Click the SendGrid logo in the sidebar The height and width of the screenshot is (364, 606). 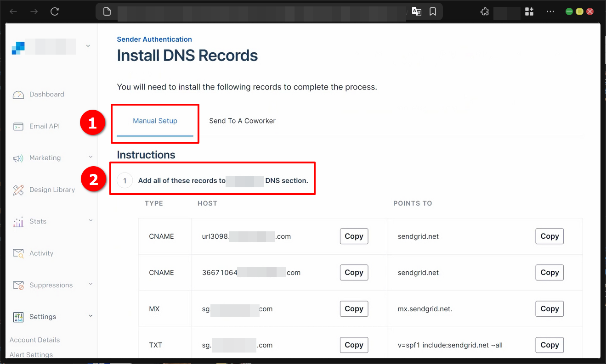(18, 46)
